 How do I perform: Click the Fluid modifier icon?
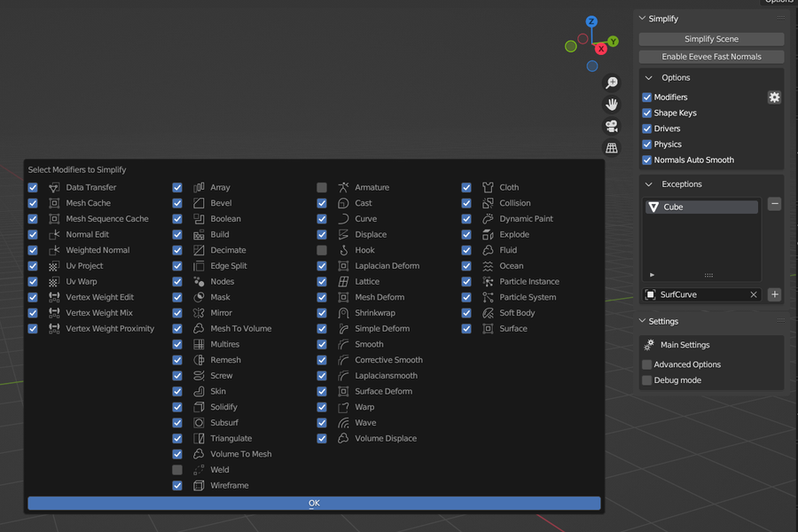(x=488, y=250)
